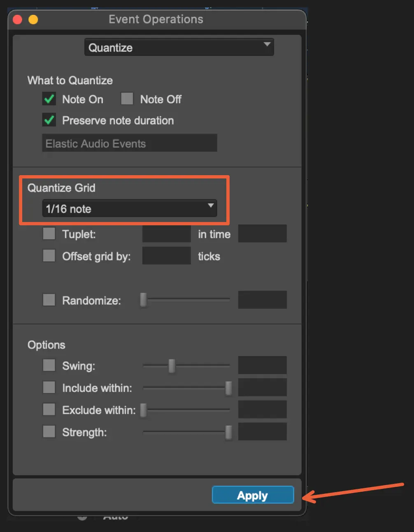Click the Elastic Audio Events field
The image size is (414, 532).
pos(130,143)
